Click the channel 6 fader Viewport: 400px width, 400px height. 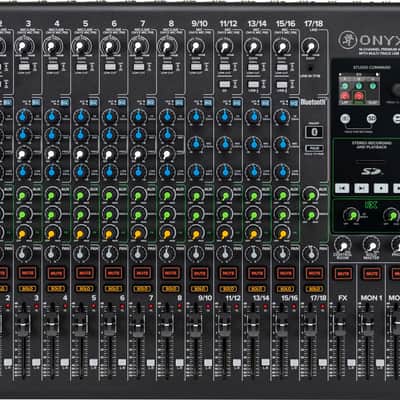coord(109,324)
